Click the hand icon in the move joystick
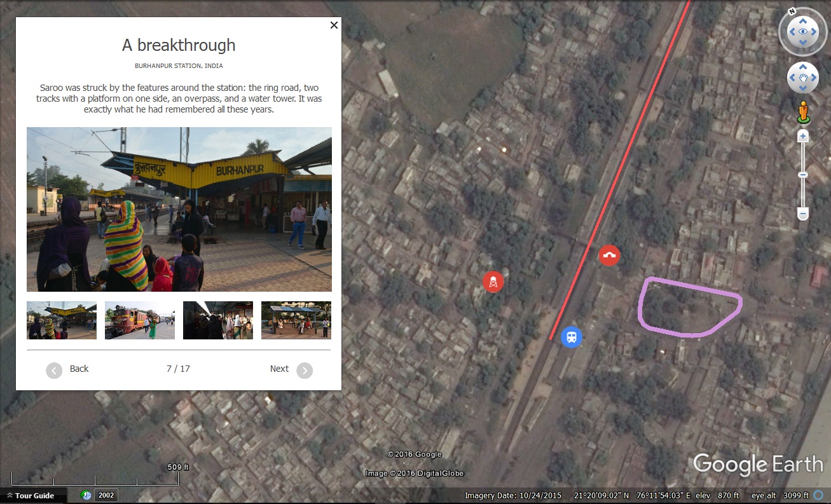The width and height of the screenshot is (831, 504). coord(803,77)
